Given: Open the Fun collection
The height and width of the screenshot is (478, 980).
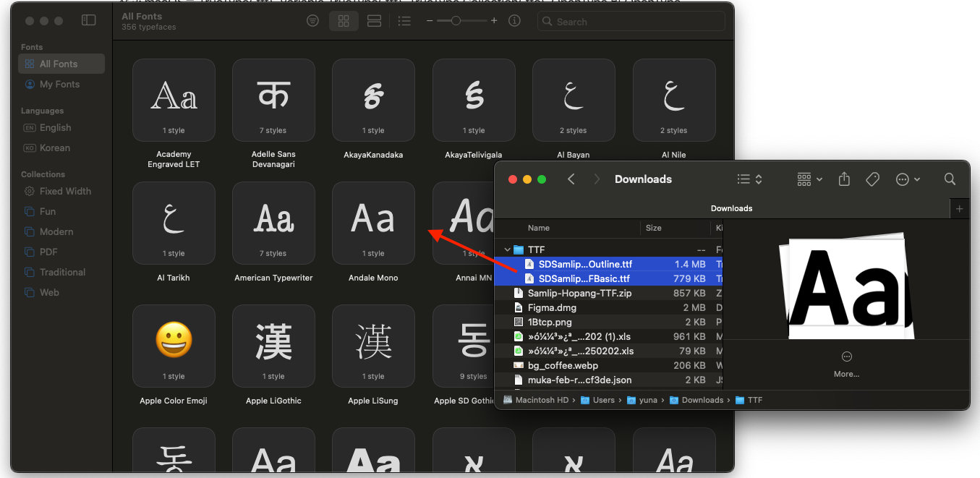Looking at the screenshot, I should click(x=61, y=211).
